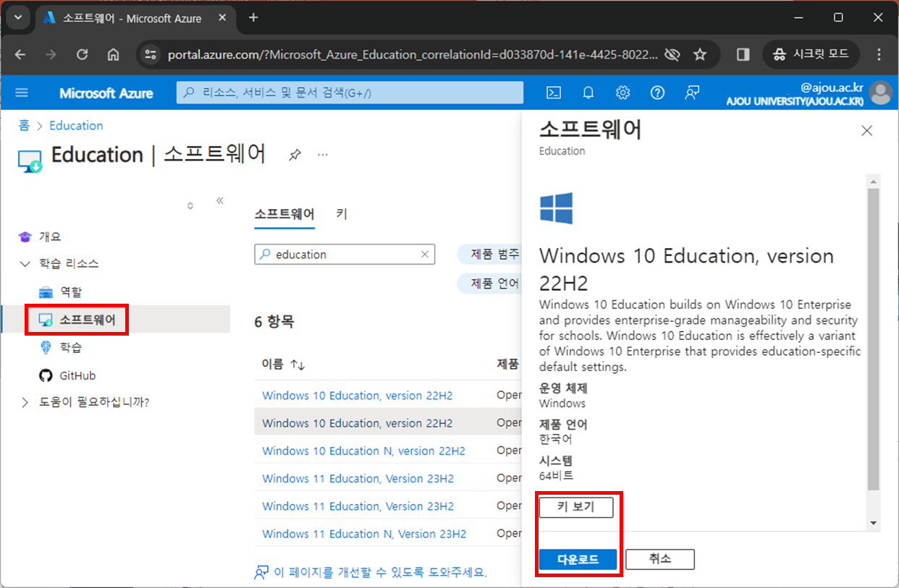
Task: Open the tab search dropdown arrow
Action: (17, 17)
